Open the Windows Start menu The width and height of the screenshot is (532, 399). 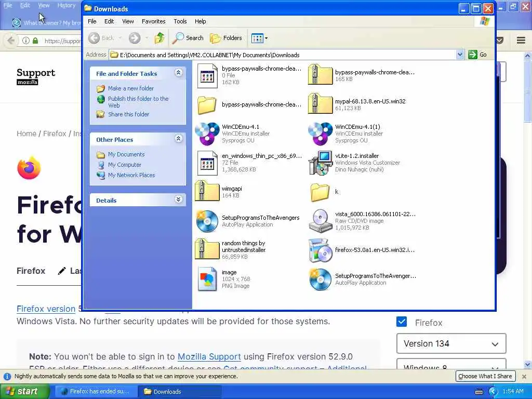click(x=24, y=391)
